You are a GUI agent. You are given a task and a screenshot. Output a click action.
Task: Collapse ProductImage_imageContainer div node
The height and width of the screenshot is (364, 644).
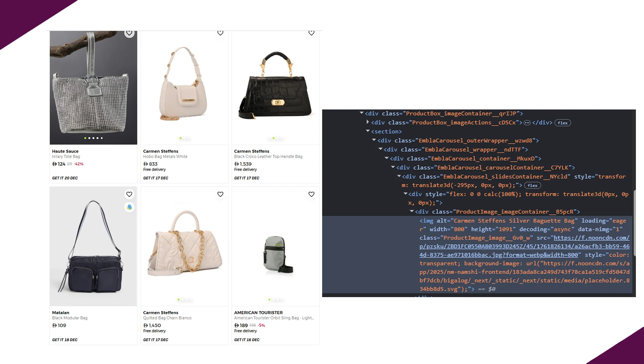412,211
